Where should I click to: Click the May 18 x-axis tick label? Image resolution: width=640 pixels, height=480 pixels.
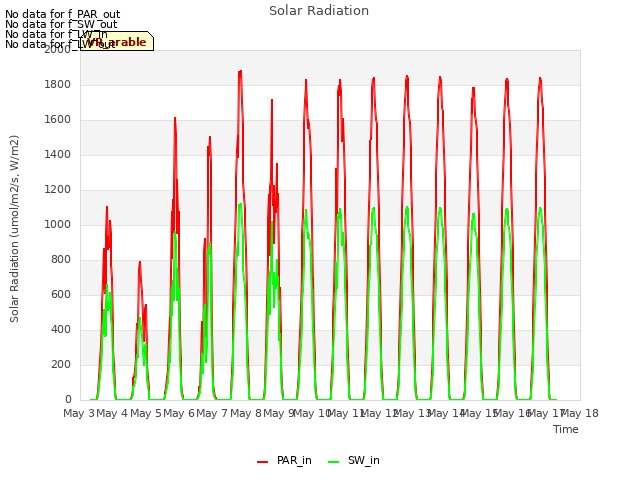click(x=580, y=413)
